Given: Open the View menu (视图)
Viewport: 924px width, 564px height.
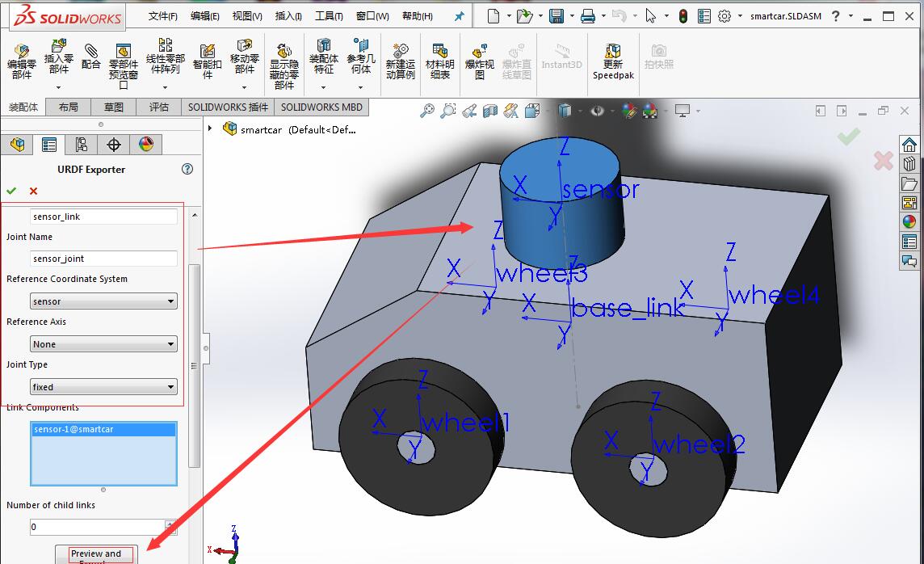Looking at the screenshot, I should (247, 16).
